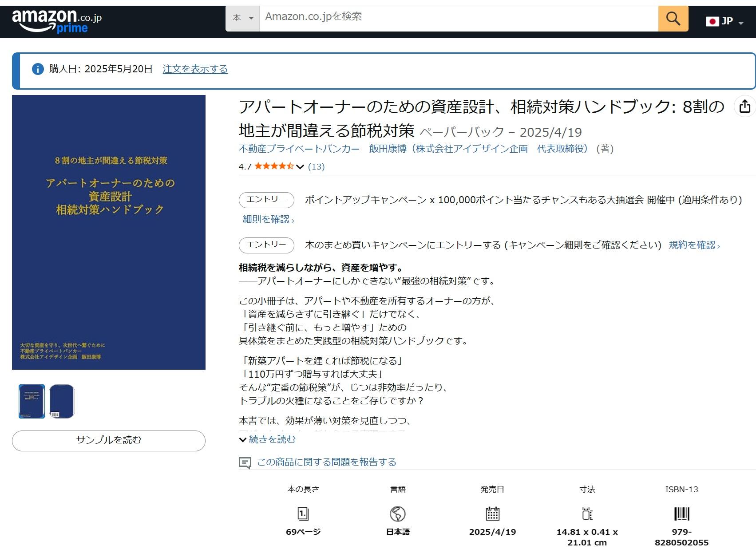Viewport: 756px width, 549px height.
Task: Click the Amazon.co.jp prime logo
Action: pos(57,21)
